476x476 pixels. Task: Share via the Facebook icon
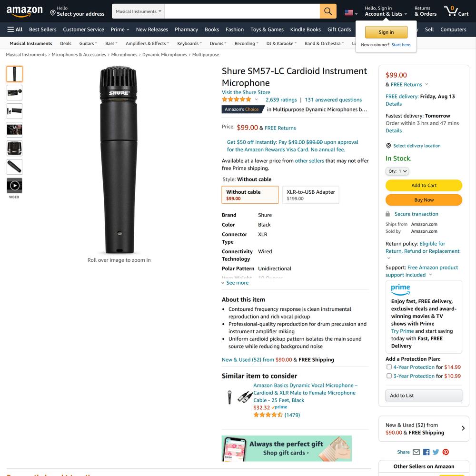tap(426, 452)
